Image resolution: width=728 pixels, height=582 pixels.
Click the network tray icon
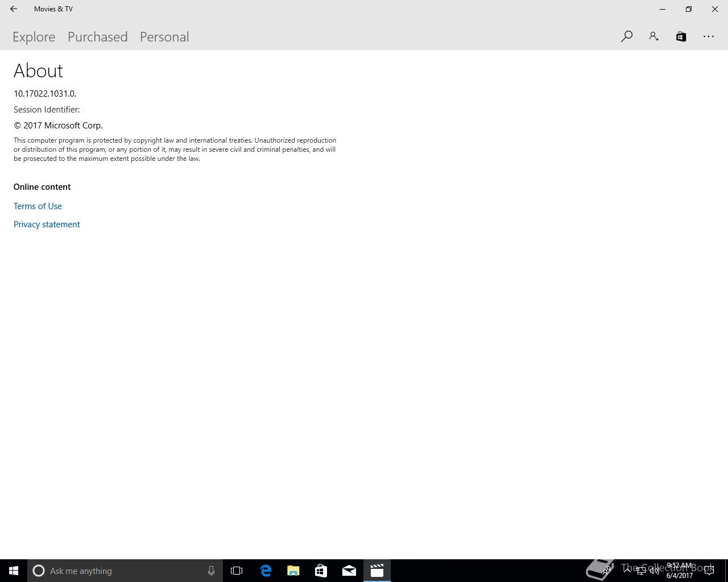pyautogui.click(x=640, y=571)
